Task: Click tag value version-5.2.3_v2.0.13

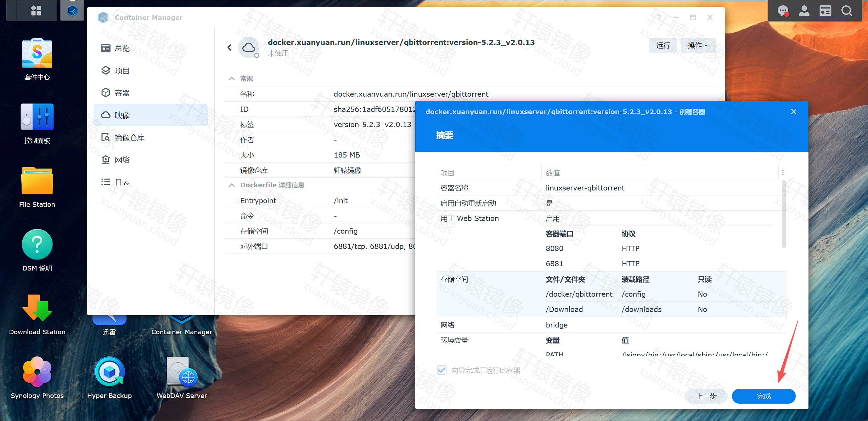Action: click(x=372, y=125)
